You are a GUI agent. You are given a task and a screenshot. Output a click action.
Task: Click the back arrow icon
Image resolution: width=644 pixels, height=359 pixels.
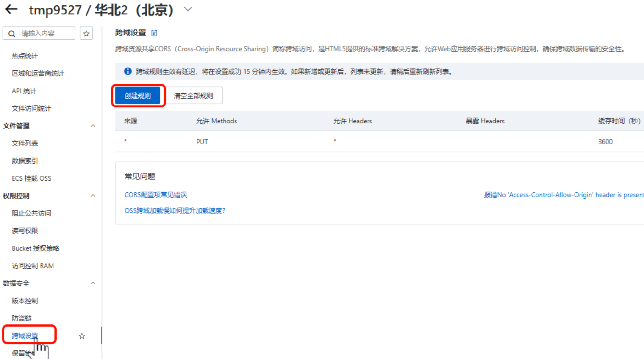(x=11, y=9)
